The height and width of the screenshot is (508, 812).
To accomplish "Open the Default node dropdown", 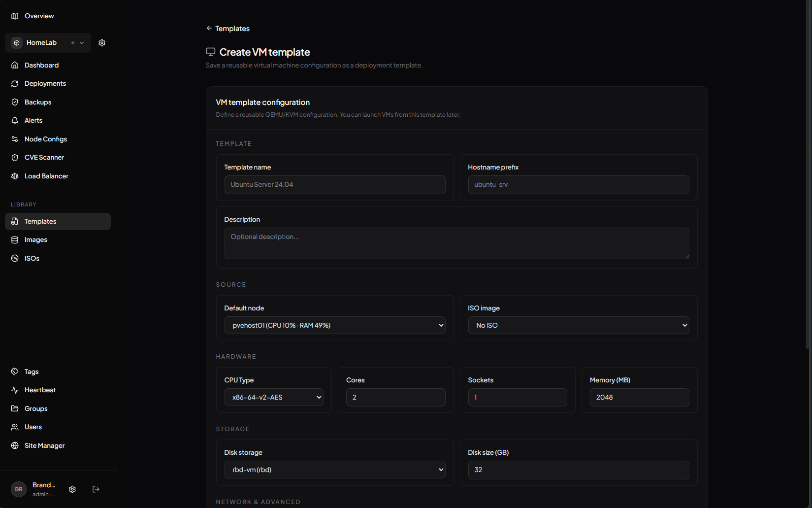I will (x=335, y=325).
